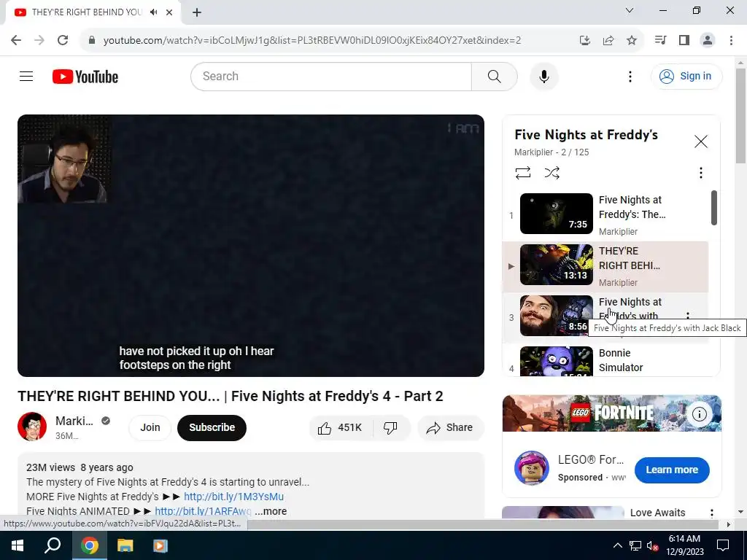Open Windows taskbar search
Viewport: 747px width, 560px height.
coord(53,545)
